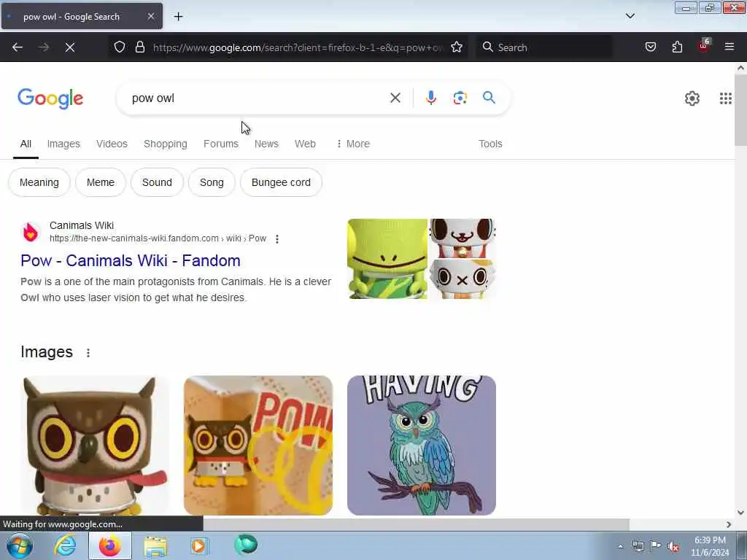Switch to the Images tab
The height and width of the screenshot is (560, 747).
tap(63, 144)
